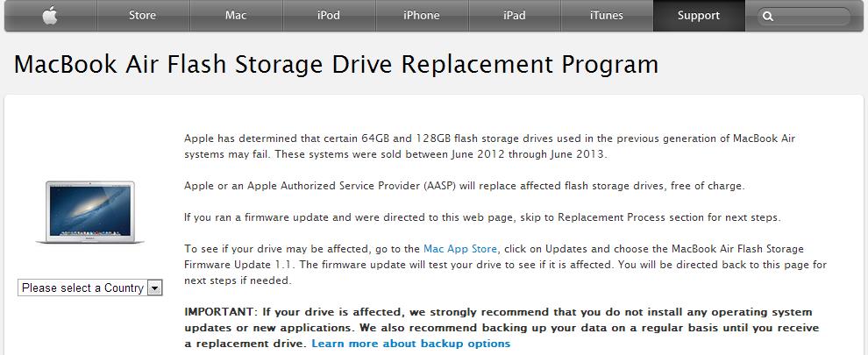
Task: Click the Support tab
Action: click(699, 15)
